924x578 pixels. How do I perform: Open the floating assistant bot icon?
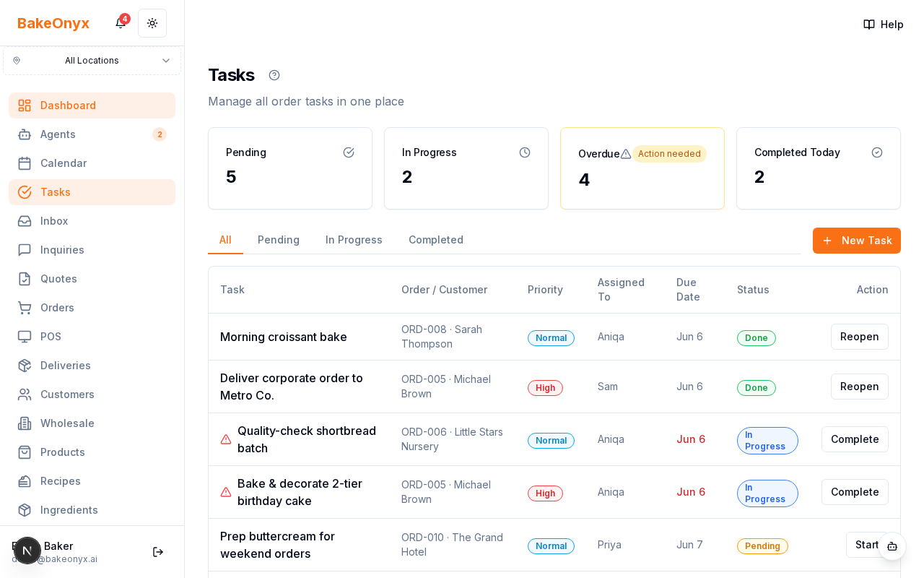892,546
